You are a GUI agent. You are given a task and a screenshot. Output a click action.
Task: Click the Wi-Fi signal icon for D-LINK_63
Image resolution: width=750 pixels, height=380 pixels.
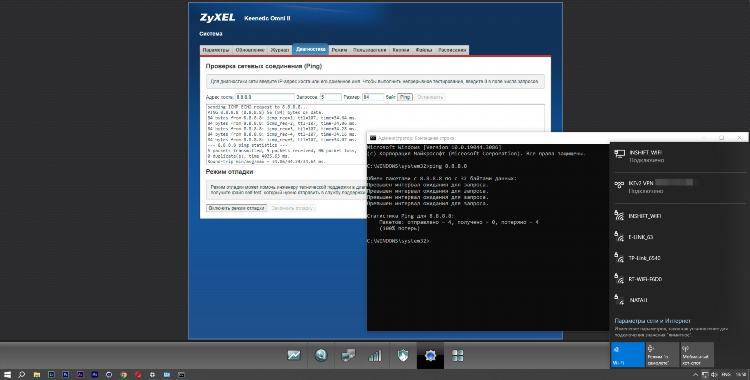point(619,236)
